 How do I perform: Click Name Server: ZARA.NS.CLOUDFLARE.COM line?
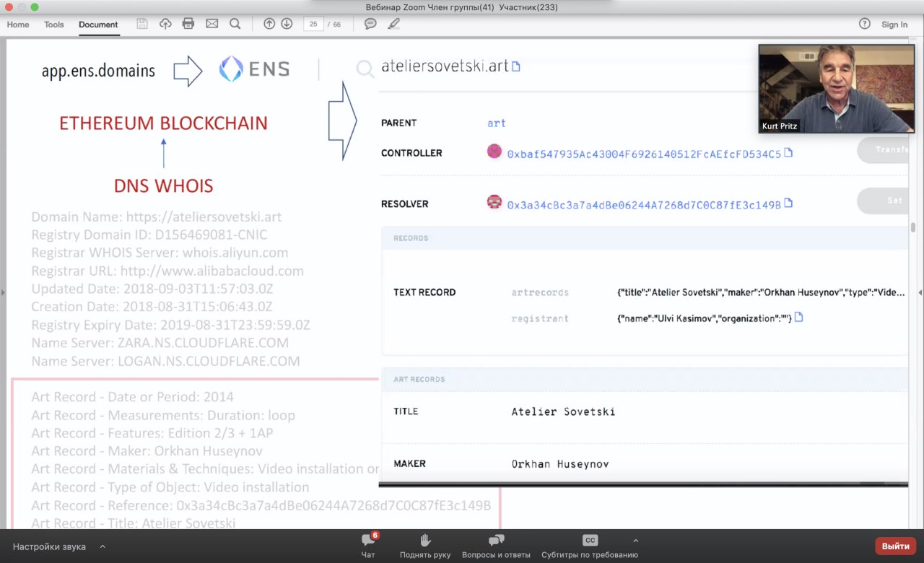[x=160, y=343]
